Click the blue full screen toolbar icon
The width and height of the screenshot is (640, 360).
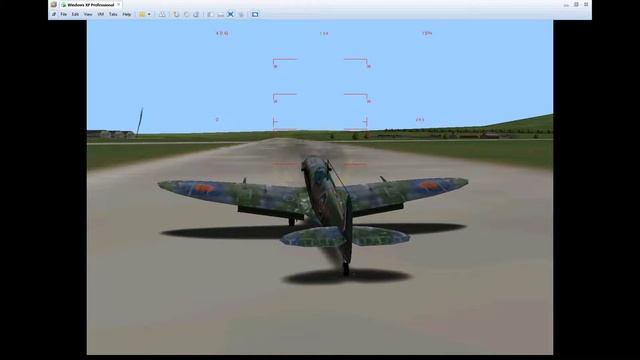[231, 14]
